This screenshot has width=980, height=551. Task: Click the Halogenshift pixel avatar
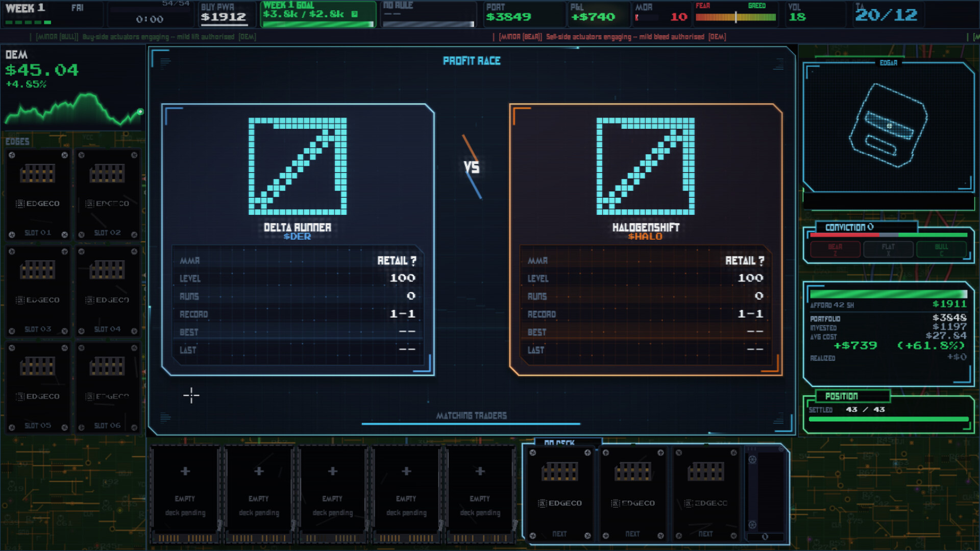(x=646, y=166)
